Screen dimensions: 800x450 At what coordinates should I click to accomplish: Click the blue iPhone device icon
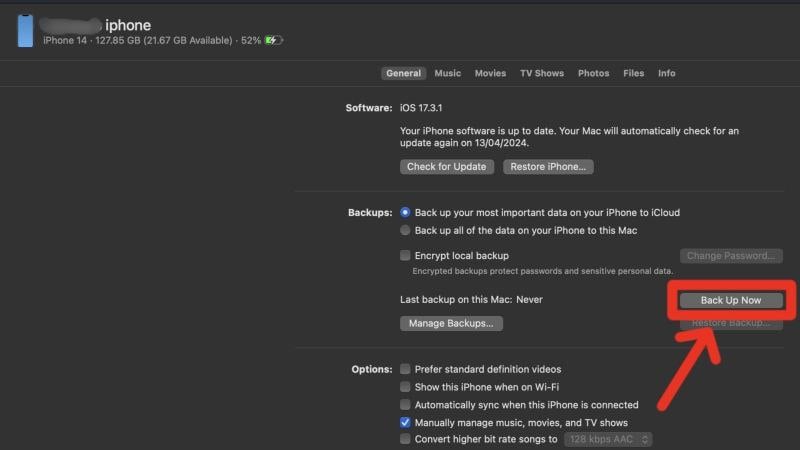25,31
